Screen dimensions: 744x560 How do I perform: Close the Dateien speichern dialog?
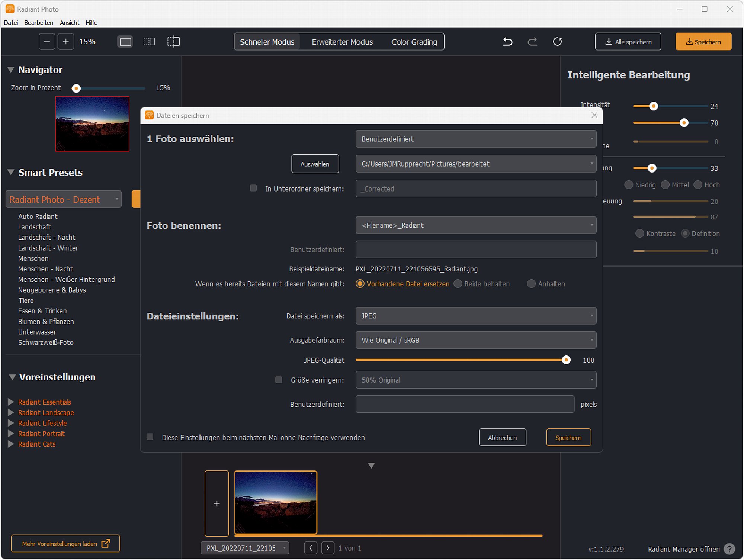pyautogui.click(x=594, y=115)
